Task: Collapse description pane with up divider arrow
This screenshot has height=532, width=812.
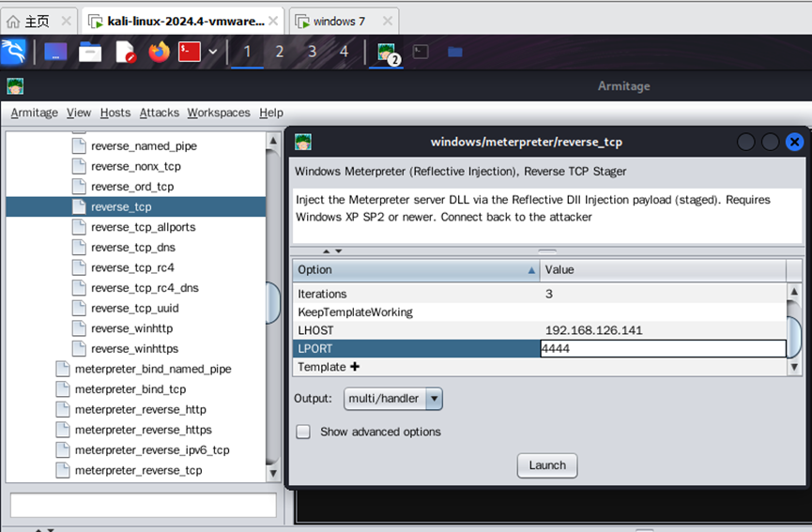Action: (x=327, y=251)
